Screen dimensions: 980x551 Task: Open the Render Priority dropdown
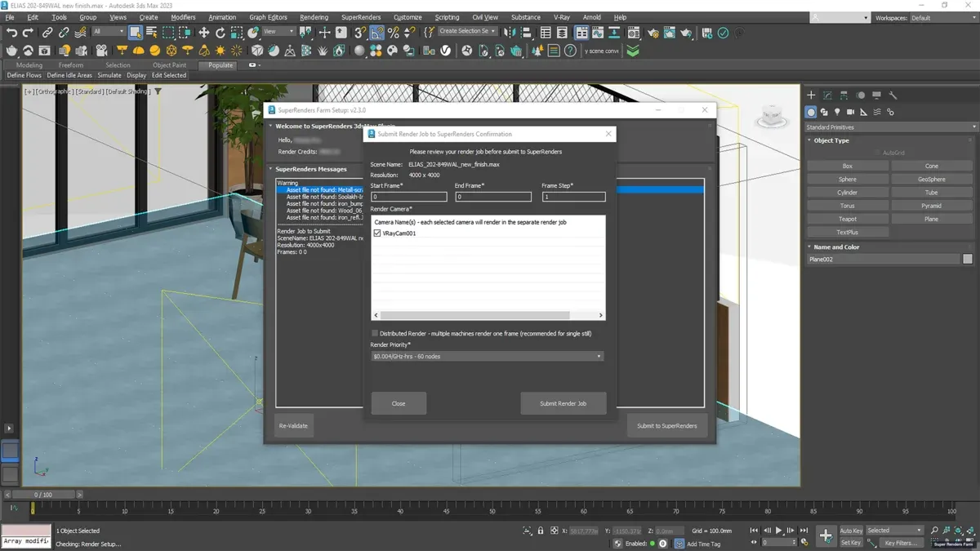coord(488,356)
